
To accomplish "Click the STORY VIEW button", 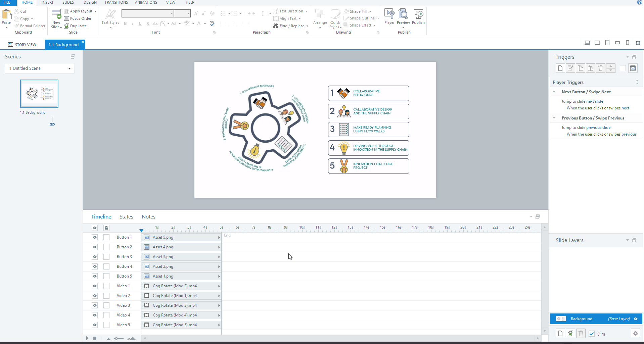I will [x=22, y=45].
